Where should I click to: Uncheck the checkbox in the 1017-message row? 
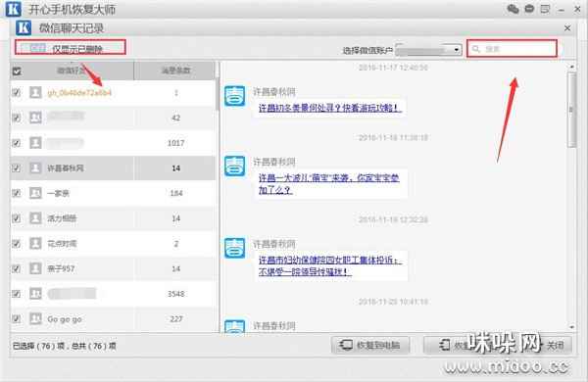coord(16,143)
